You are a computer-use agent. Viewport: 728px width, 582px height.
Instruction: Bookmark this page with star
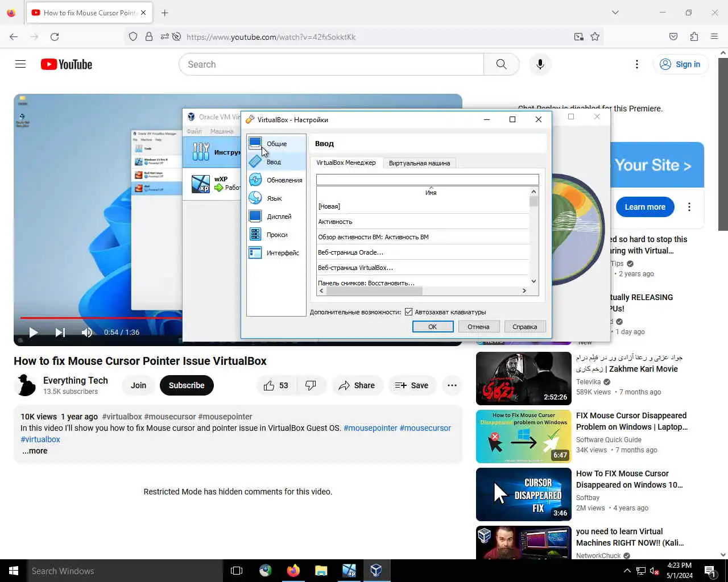click(x=595, y=36)
